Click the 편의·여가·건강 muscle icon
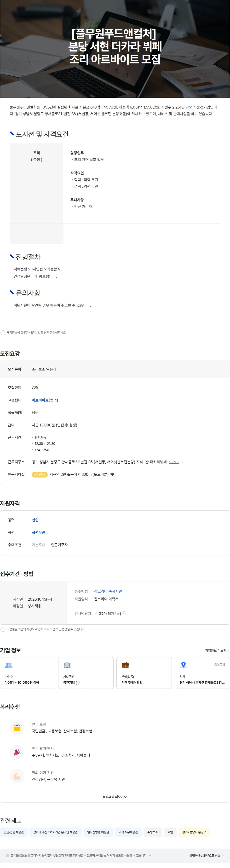The image size is (230, 868). (x=17, y=776)
